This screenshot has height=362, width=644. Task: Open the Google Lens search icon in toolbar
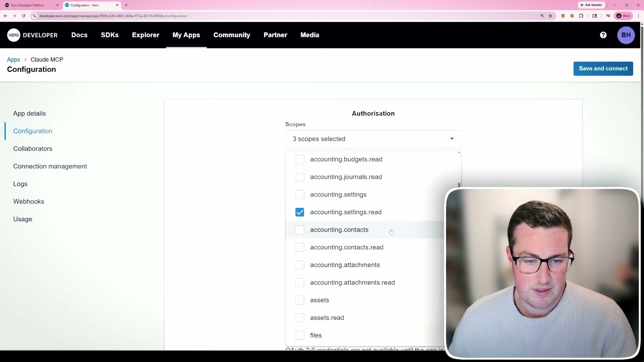coord(595,16)
